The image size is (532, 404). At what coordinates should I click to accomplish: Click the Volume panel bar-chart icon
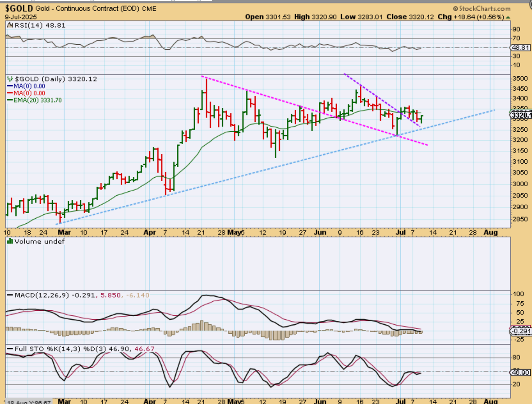click(x=10, y=241)
